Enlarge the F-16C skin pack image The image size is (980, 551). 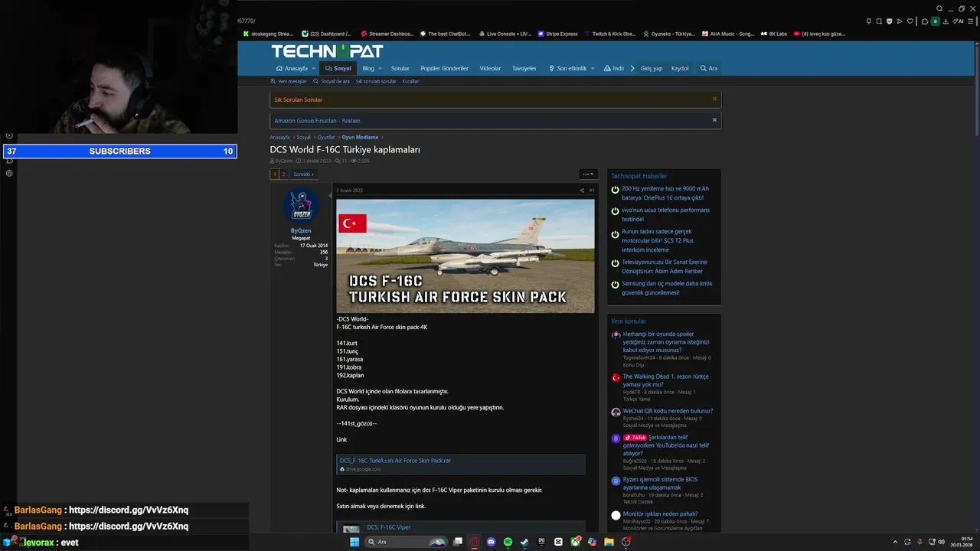pyautogui.click(x=465, y=256)
